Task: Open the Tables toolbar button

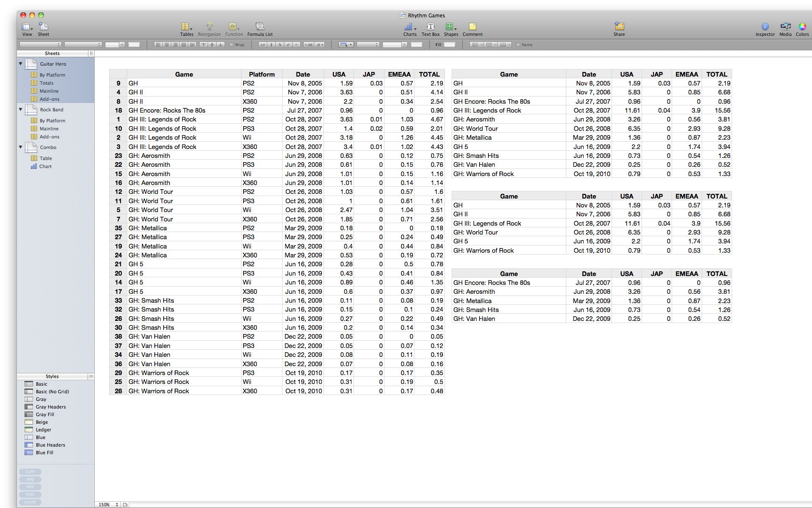Action: click(x=187, y=29)
